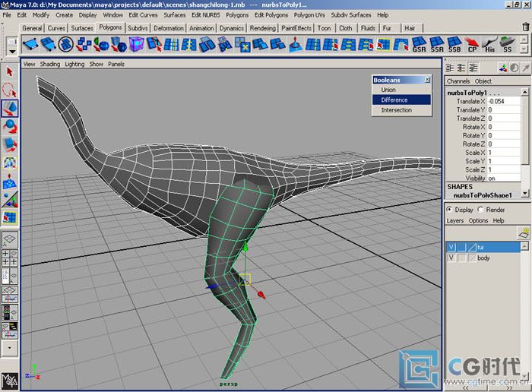
Task: Toggle visibility V of body layer
Action: coord(451,258)
